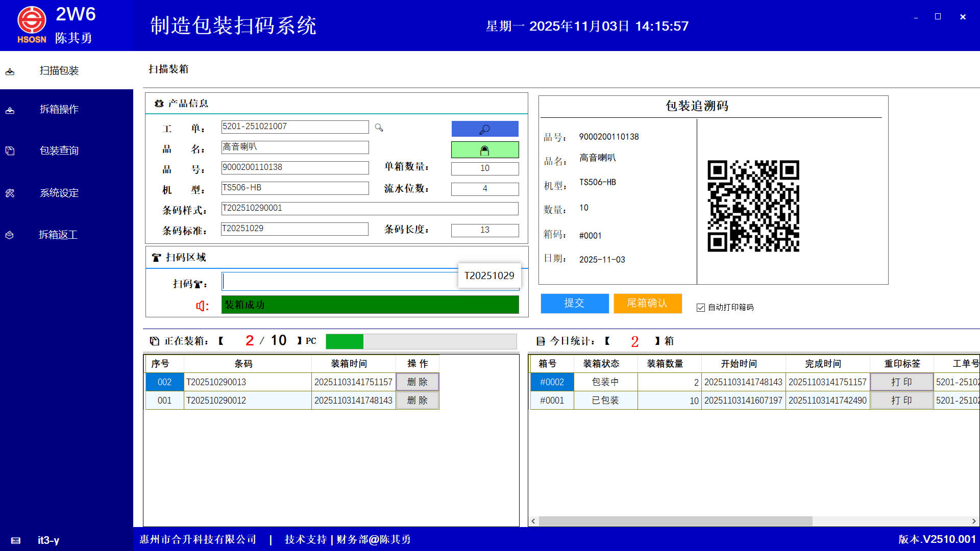Click the HSOSN logo icon
This screenshot has width=980, height=551.
click(x=32, y=20)
